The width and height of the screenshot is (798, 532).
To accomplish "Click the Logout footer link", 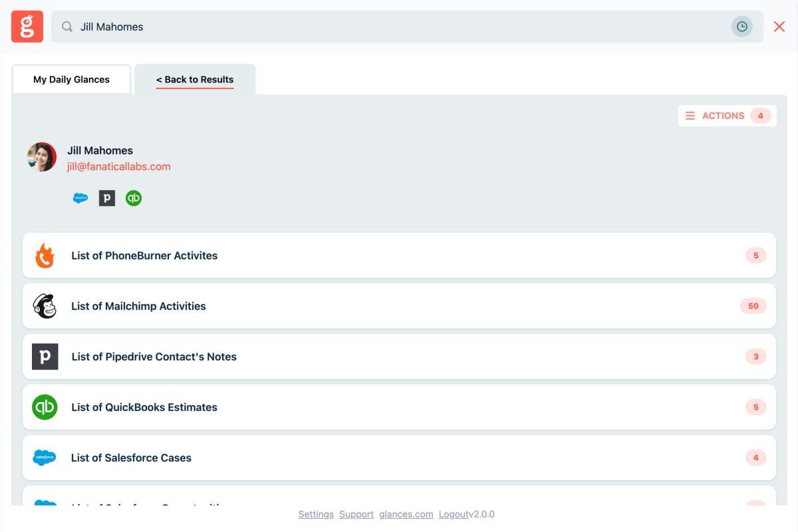I will (x=454, y=514).
